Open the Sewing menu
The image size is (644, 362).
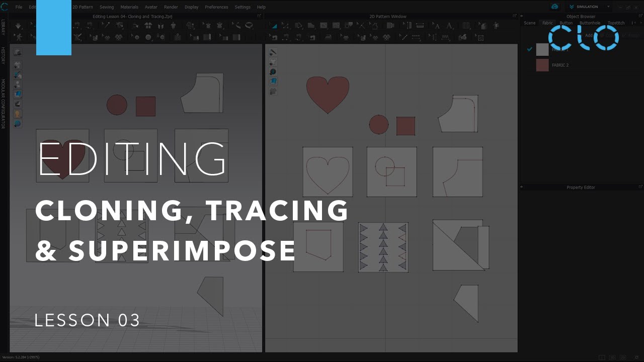click(x=107, y=7)
